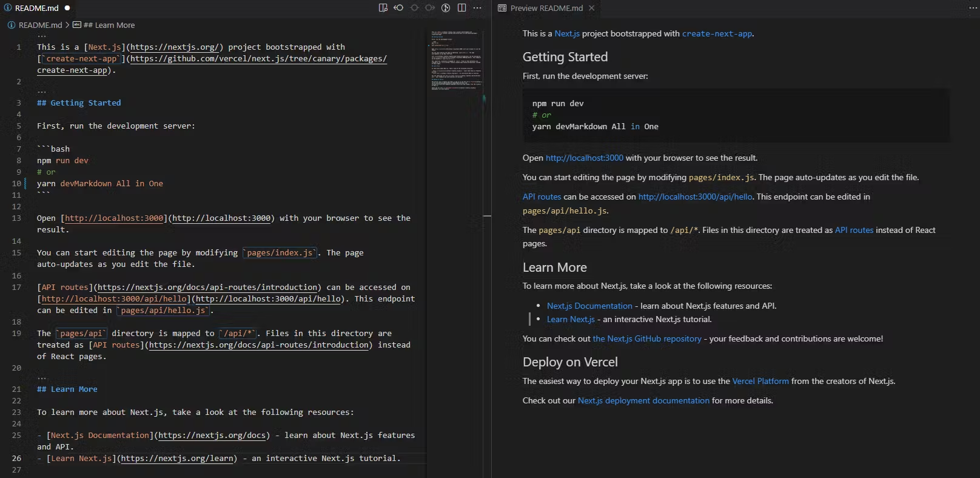Open the Next.js GitHub repository link
Image resolution: width=980 pixels, height=478 pixels.
(x=647, y=338)
